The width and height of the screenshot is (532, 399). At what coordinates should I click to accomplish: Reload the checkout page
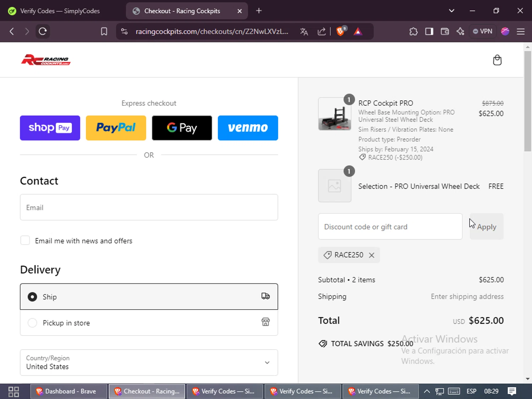point(43,32)
